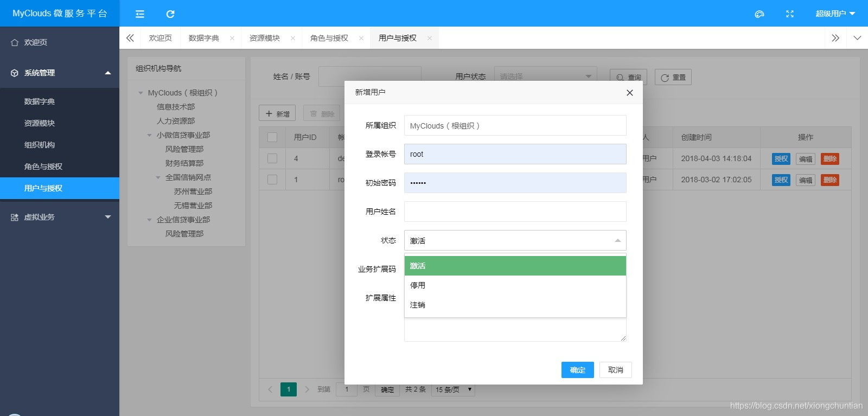Close the 用户与授权 tab

430,38
